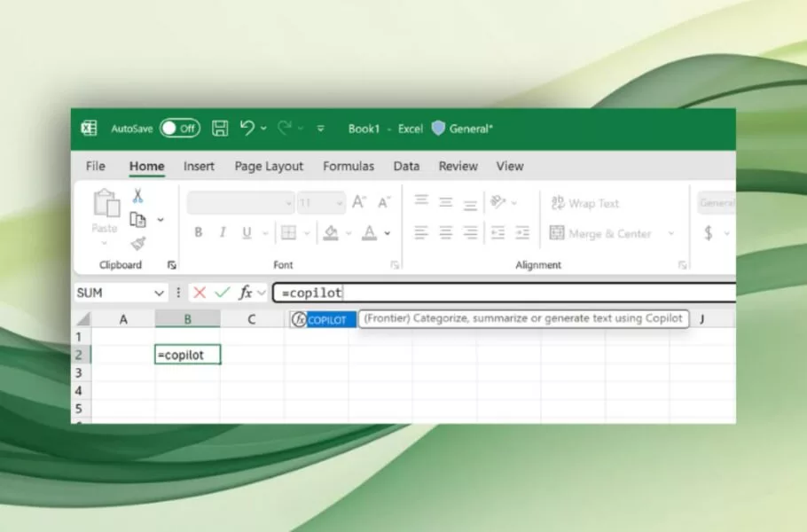Open the File tab
Image resolution: width=807 pixels, height=532 pixels.
95,166
